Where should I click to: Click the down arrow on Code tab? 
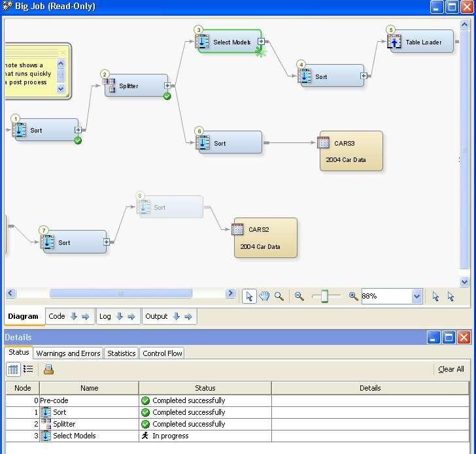click(x=74, y=316)
